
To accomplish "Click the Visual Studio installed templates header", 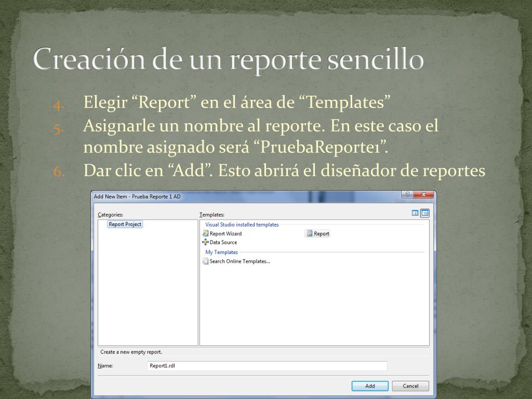I will (x=242, y=224).
